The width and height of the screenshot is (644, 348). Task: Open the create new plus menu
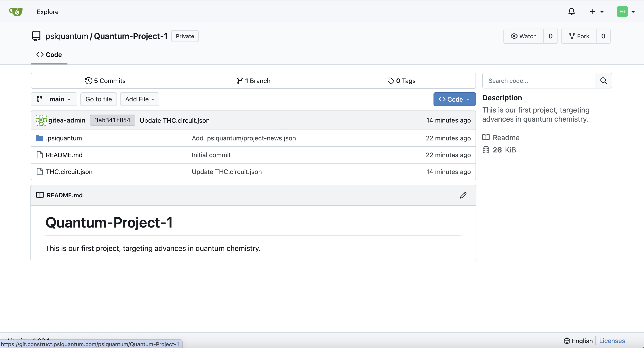tap(597, 12)
